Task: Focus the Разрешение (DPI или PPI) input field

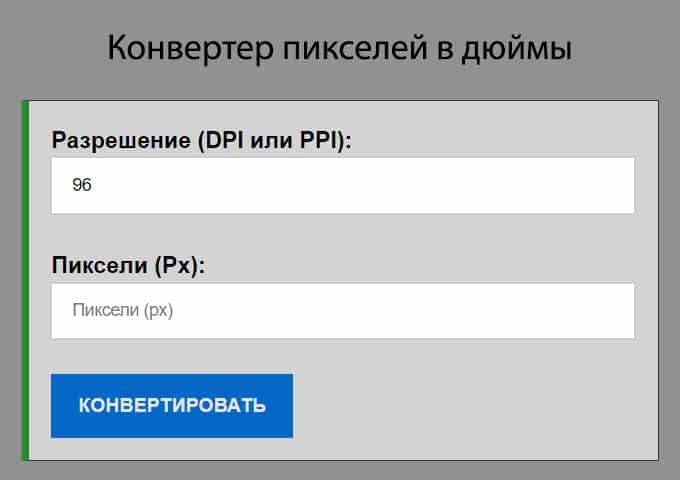Action: (343, 185)
